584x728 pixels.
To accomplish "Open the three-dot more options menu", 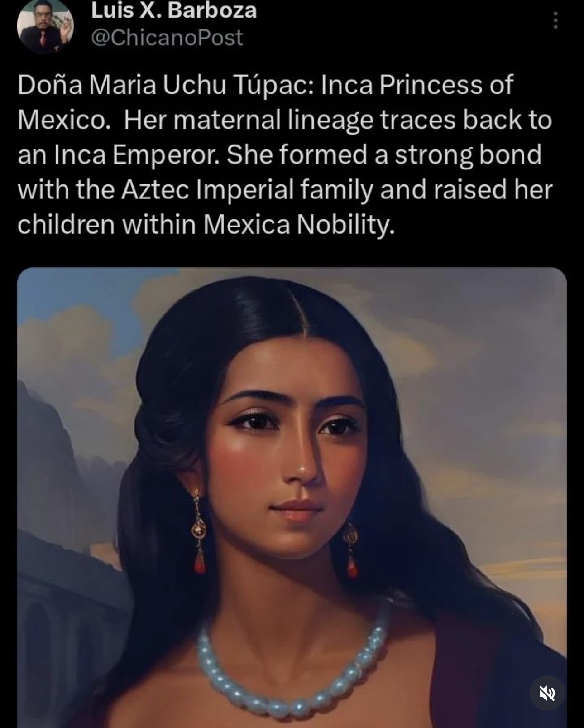I will [555, 20].
